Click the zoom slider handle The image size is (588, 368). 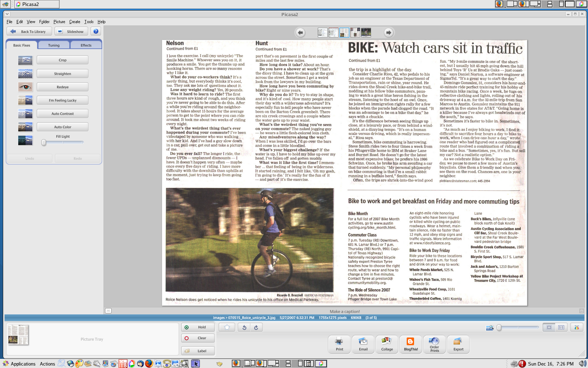tap(499, 327)
